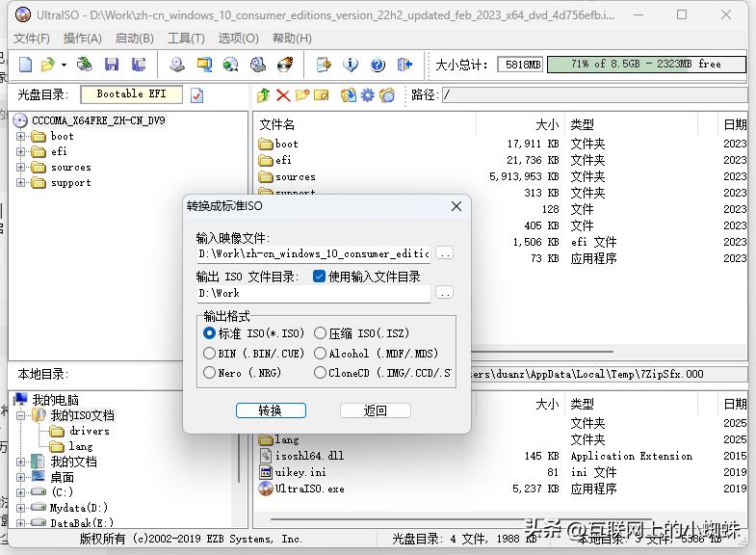756x555 pixels.
Task: Collapse 我的ISO文档 tree node
Action: coord(20,415)
